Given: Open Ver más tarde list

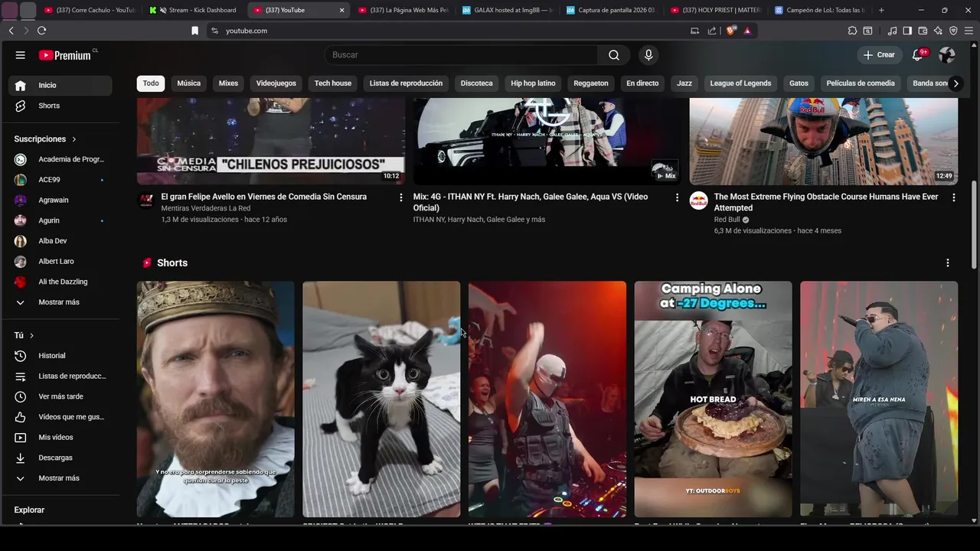Looking at the screenshot, I should pyautogui.click(x=61, y=396).
